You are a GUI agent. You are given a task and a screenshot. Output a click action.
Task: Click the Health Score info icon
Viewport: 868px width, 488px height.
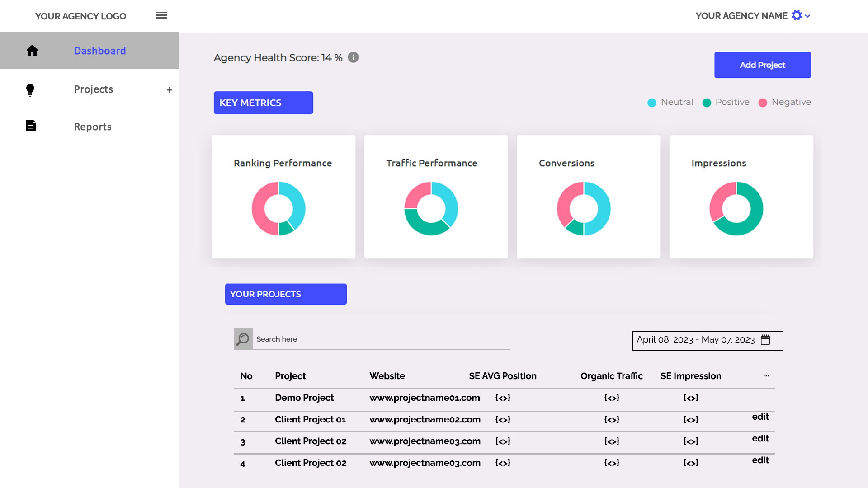coord(353,57)
